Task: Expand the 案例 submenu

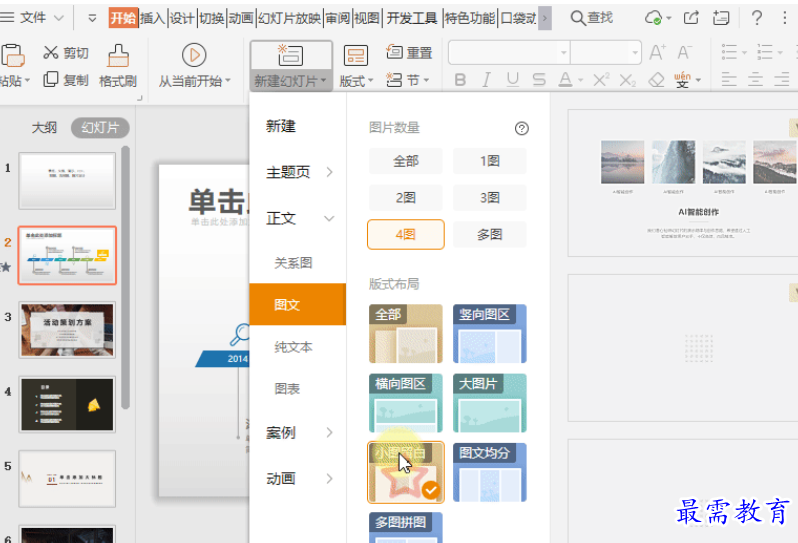Action: [x=329, y=433]
